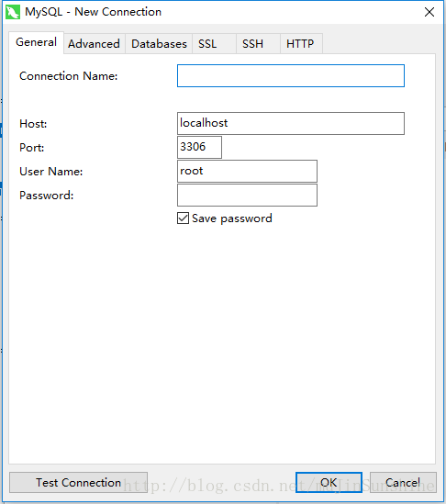Go to the SSL tab
The width and height of the screenshot is (446, 504).
(x=215, y=44)
